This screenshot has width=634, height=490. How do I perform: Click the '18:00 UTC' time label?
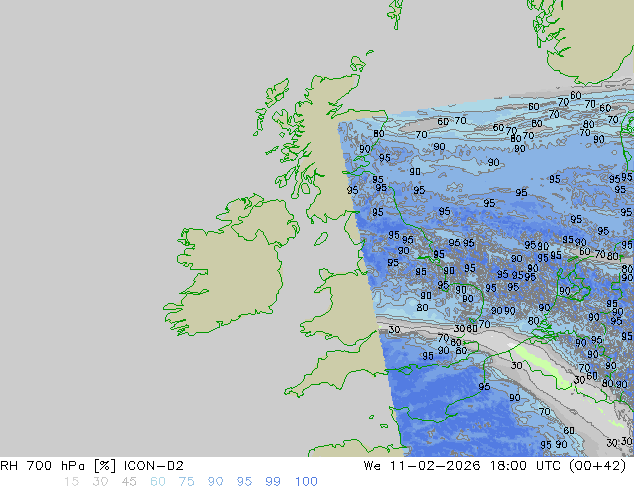click(x=525, y=466)
